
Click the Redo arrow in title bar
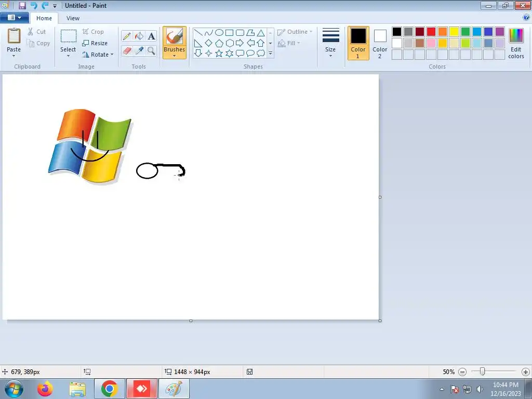45,5
